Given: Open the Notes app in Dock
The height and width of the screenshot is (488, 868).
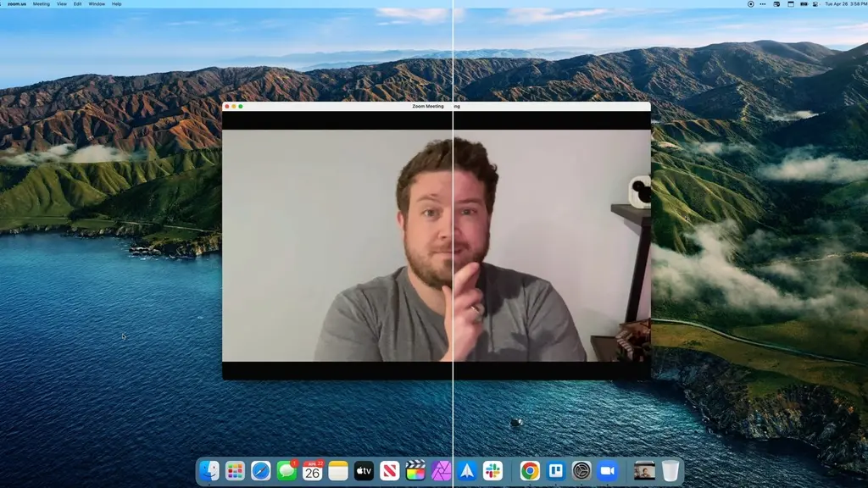Looking at the screenshot, I should [338, 471].
